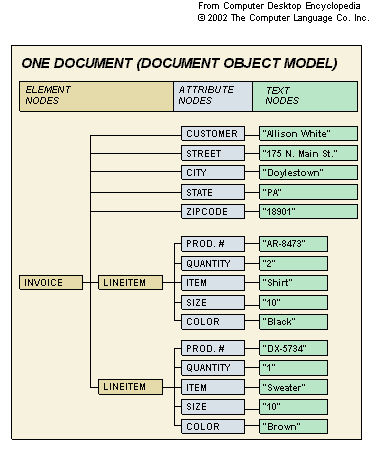Select the "Brown" color text node
The width and height of the screenshot is (370, 450).
point(293,426)
